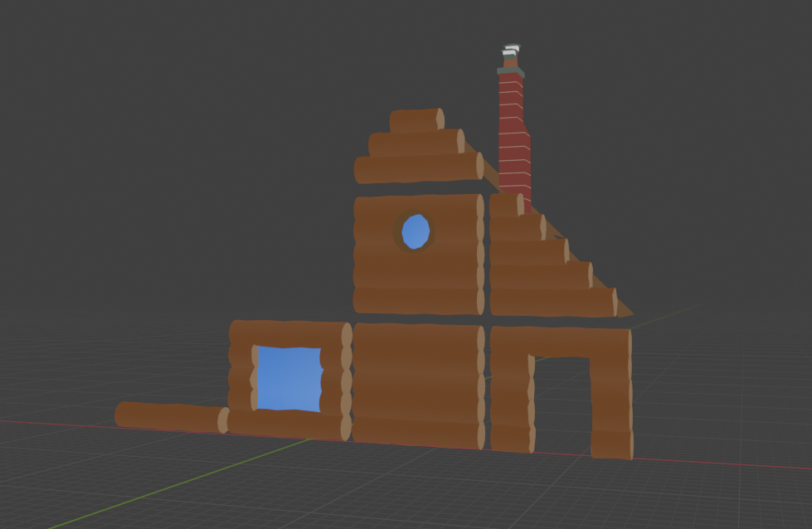The width and height of the screenshot is (812, 529).
Task: Select the shortest log at the roof peak
Action: (417, 120)
